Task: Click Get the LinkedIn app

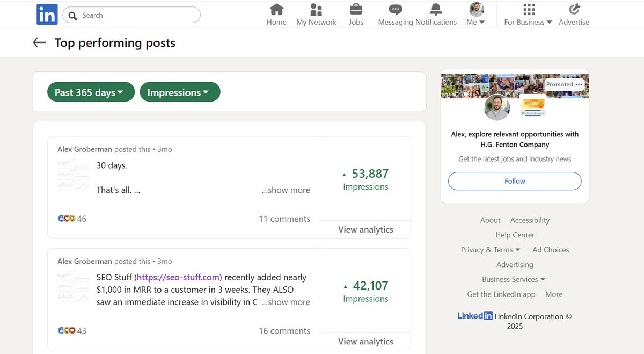Action: click(x=501, y=294)
